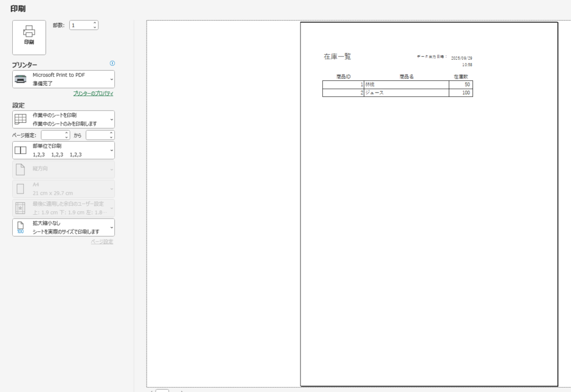Click the 在庫一覧 title in print preview
The image size is (571, 392).
point(337,57)
